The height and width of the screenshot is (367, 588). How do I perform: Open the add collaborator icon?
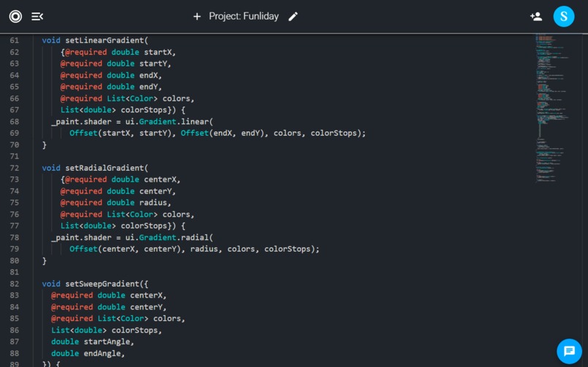536,17
